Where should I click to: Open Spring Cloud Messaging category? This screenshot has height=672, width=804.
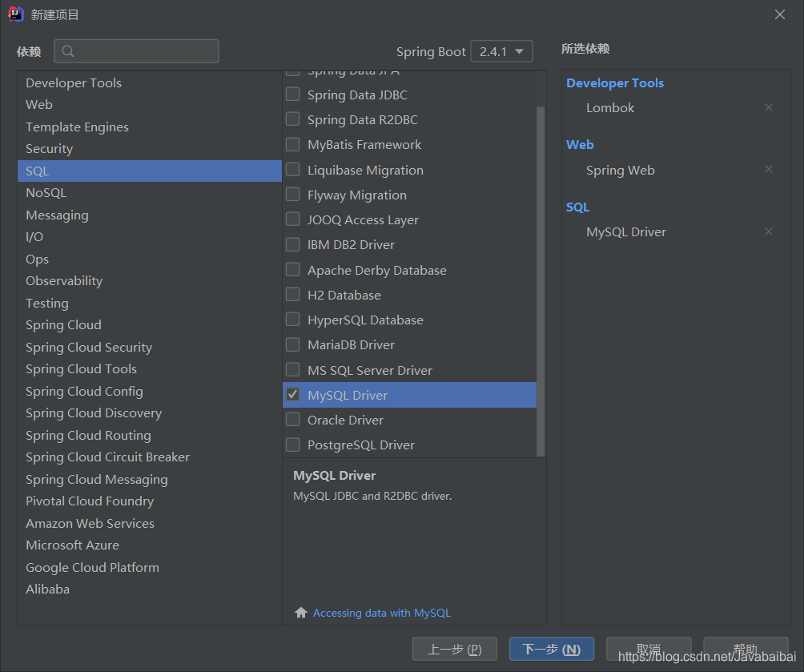click(149, 480)
